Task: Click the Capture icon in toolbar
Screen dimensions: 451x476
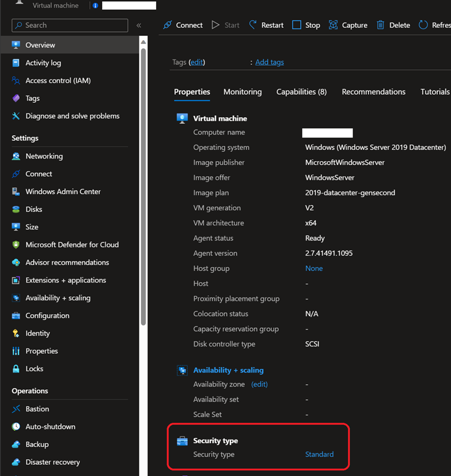Action: pyautogui.click(x=333, y=25)
